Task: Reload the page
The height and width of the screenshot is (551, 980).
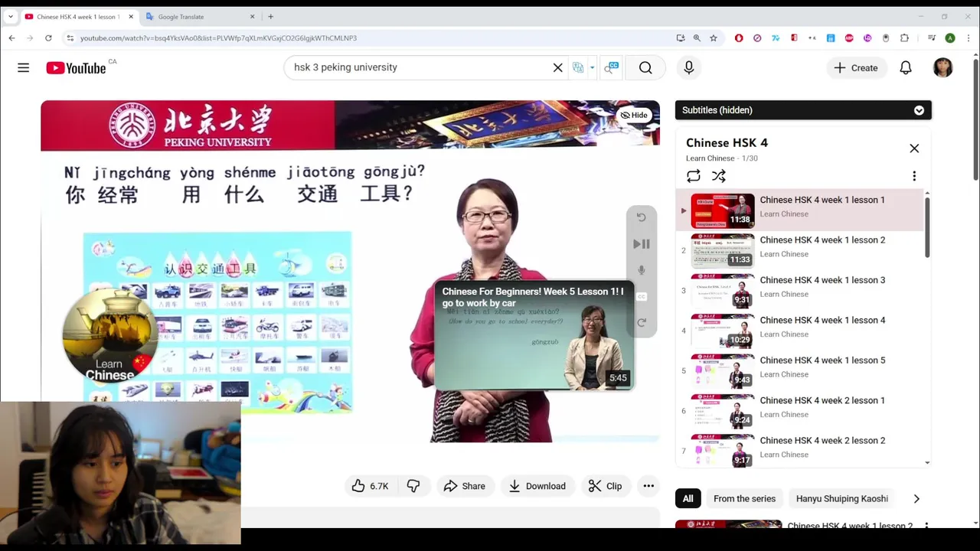Action: point(48,38)
